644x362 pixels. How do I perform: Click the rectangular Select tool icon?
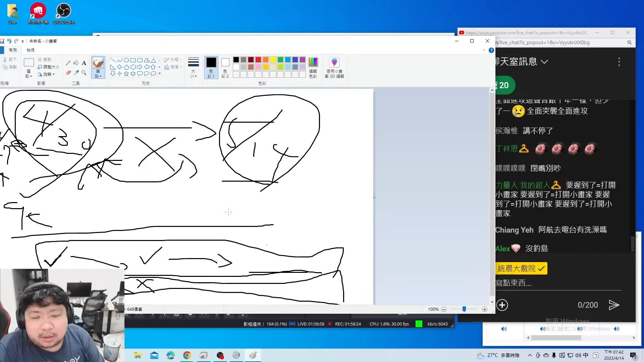pyautogui.click(x=29, y=63)
